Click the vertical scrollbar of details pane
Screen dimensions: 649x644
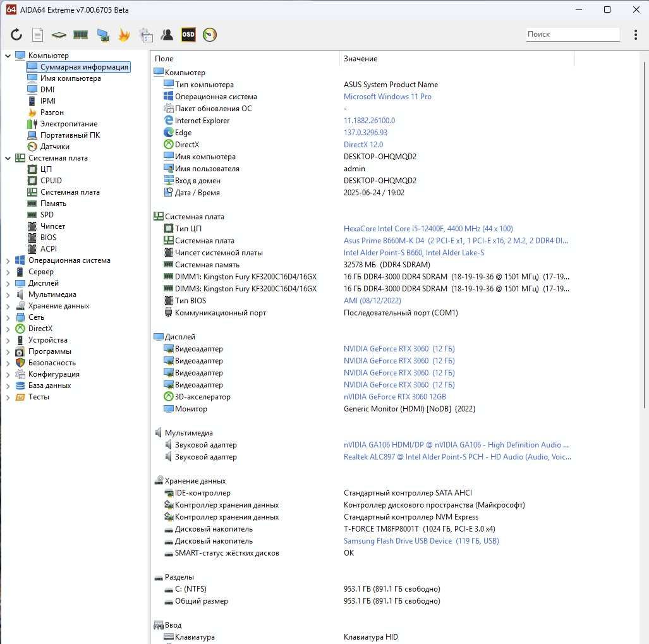pyautogui.click(x=645, y=234)
